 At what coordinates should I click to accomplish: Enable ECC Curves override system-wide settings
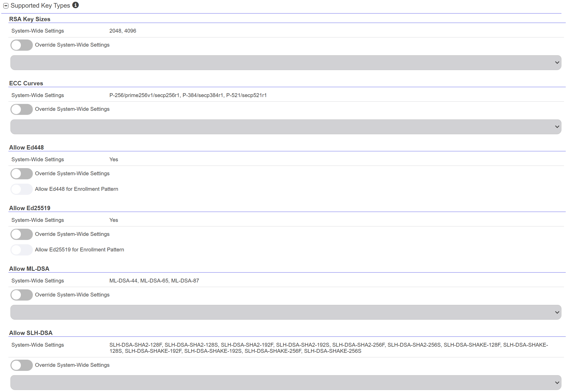click(22, 109)
